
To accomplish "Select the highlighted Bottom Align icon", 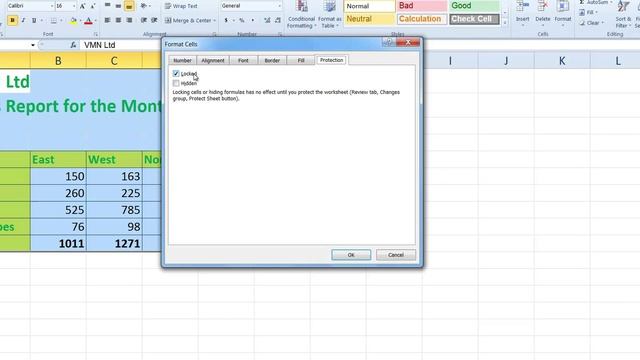I will (129, 6).
